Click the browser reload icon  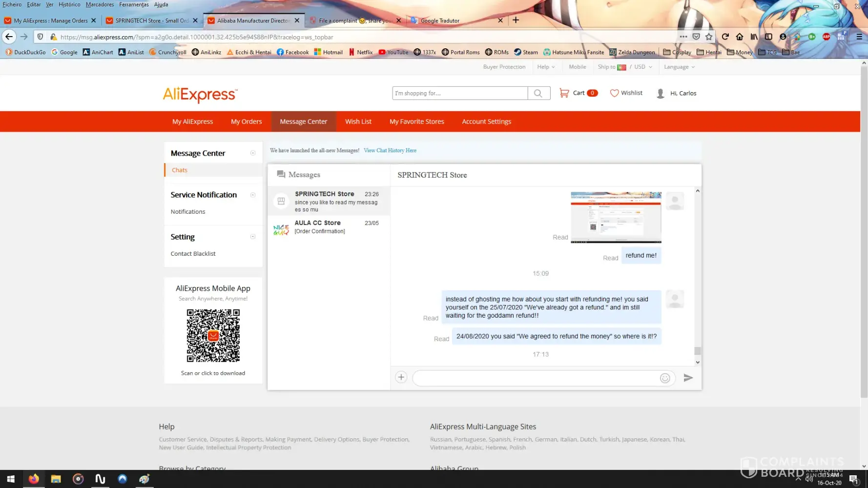coord(725,37)
